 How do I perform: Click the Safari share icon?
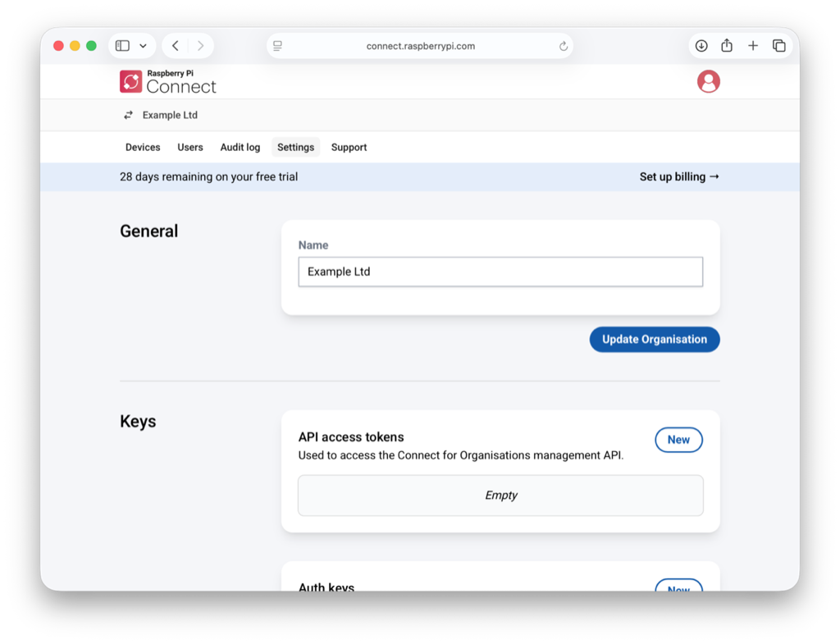(727, 46)
